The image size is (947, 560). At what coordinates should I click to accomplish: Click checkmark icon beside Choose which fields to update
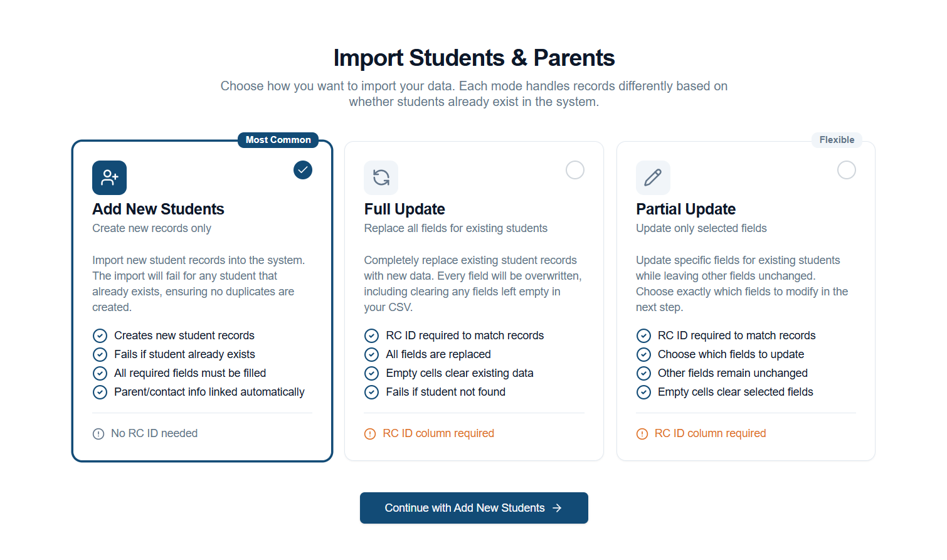[643, 355]
